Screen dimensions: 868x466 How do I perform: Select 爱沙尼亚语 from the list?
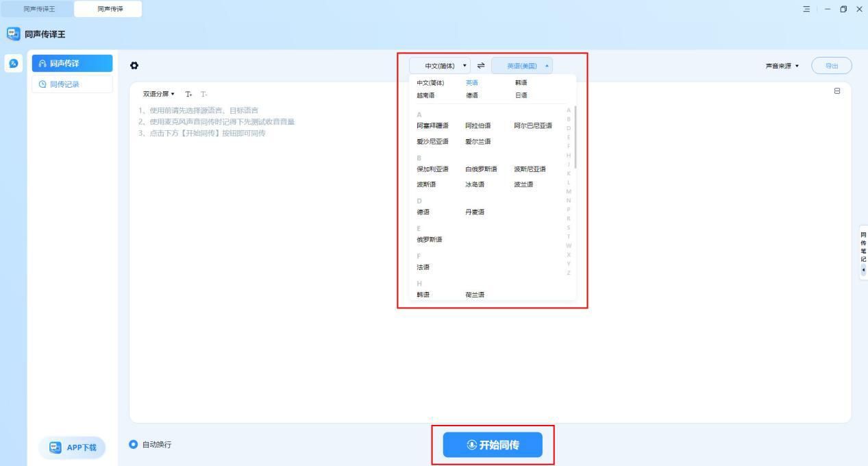432,141
